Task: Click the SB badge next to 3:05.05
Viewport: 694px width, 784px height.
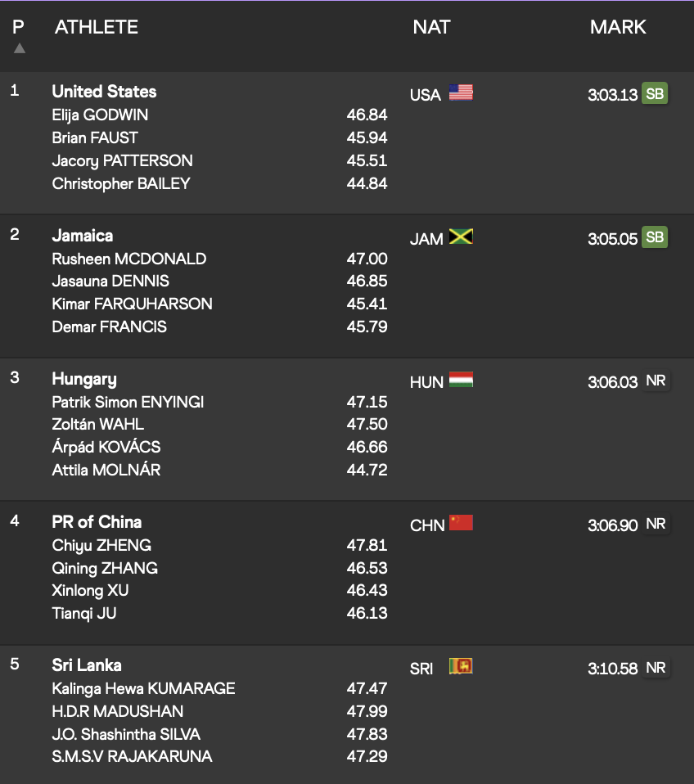Action: [x=655, y=237]
